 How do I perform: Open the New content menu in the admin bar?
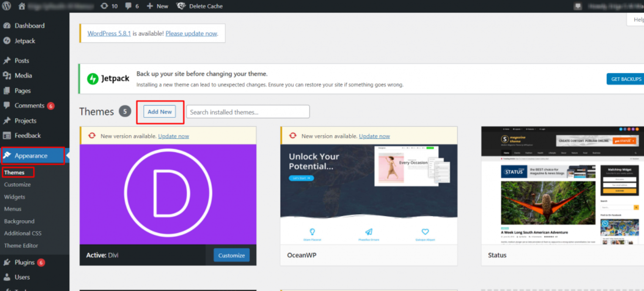pyautogui.click(x=157, y=6)
